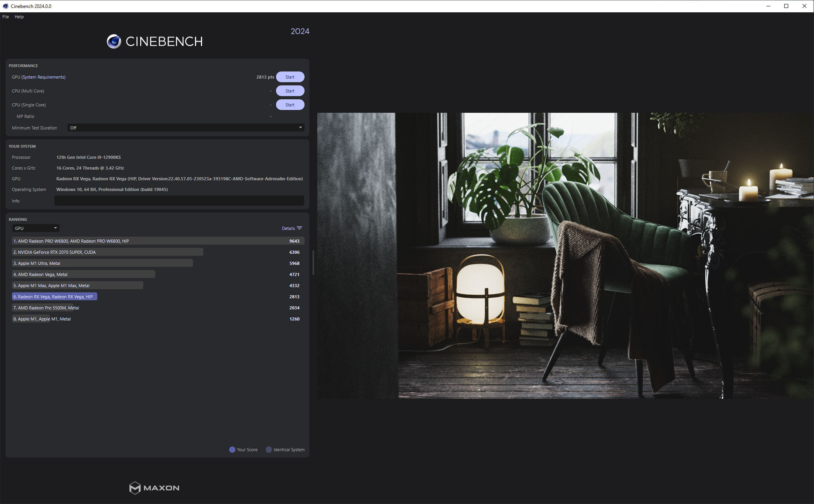Select AMD Radeon Pro 5500M entry
This screenshot has height=504, width=814.
[158, 308]
